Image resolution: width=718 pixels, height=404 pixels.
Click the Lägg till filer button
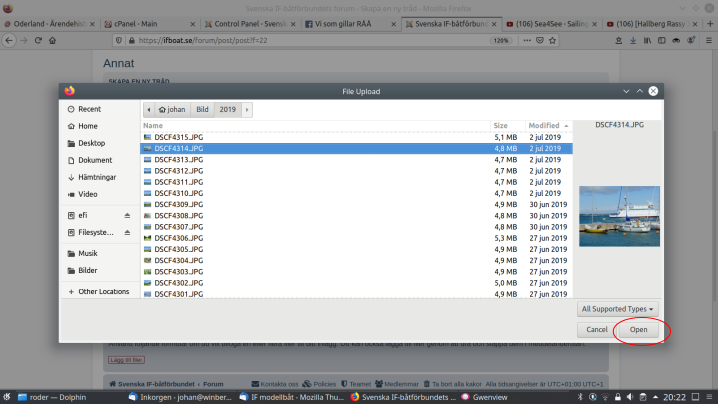(126, 360)
